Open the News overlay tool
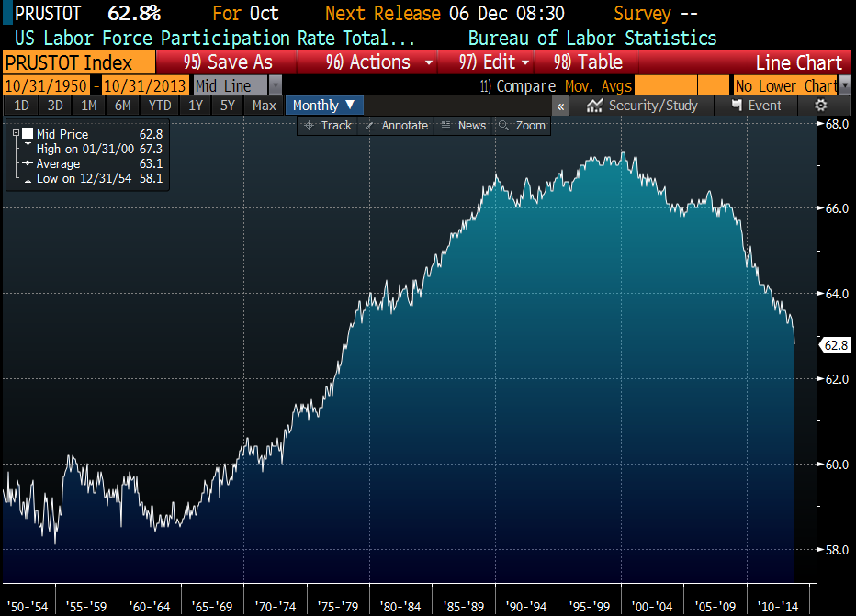The height and width of the screenshot is (616, 856). [464, 126]
